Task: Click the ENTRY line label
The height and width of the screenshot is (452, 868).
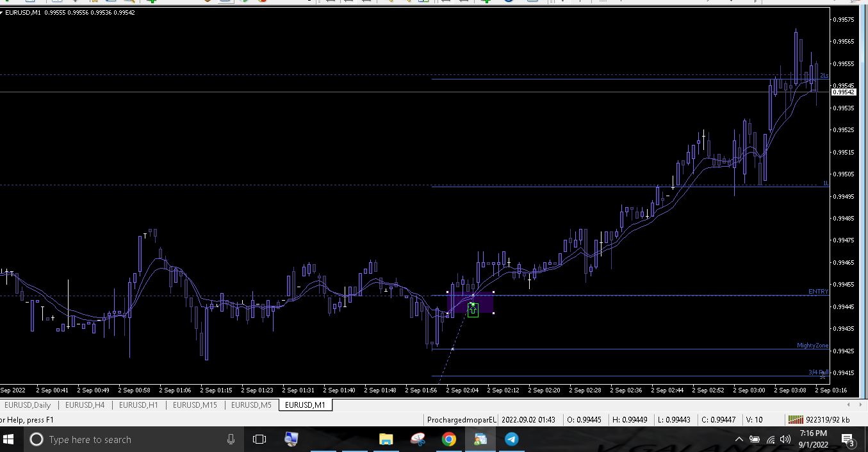Action: point(818,292)
